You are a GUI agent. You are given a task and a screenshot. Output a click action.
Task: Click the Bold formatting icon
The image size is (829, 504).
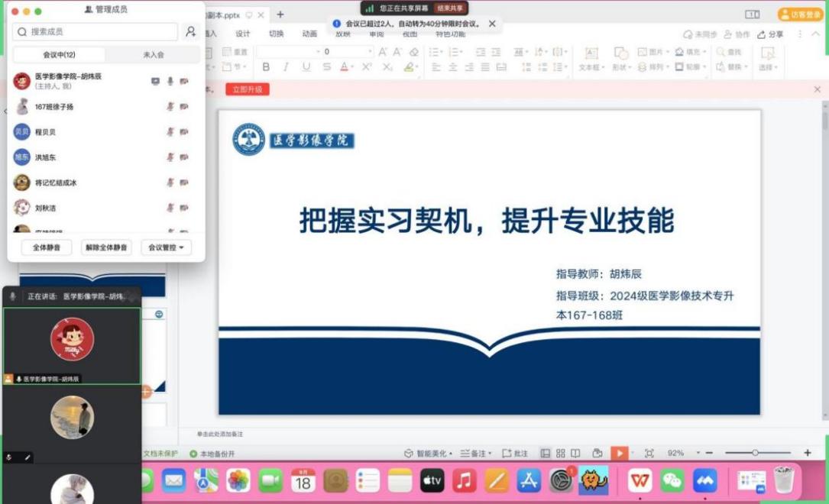[266, 67]
